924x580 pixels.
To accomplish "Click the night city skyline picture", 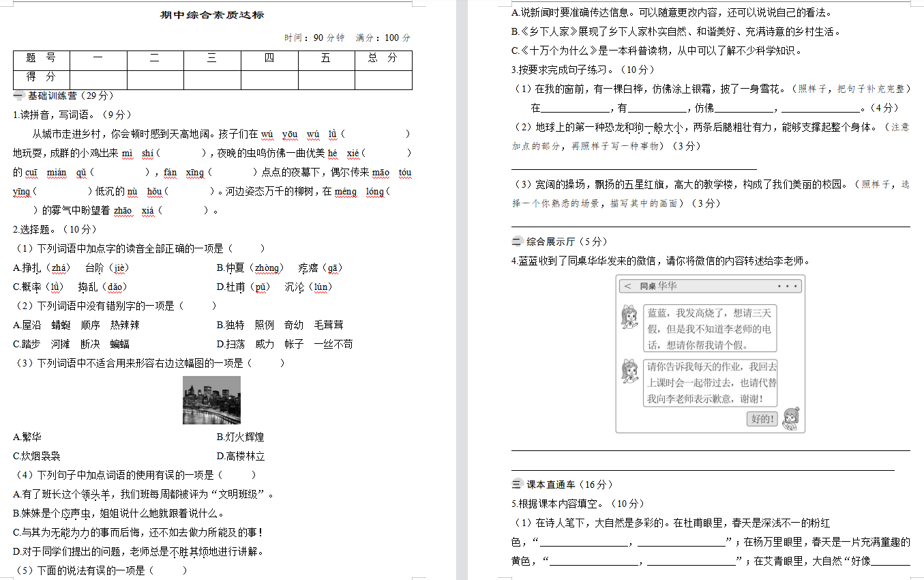I will tap(211, 400).
